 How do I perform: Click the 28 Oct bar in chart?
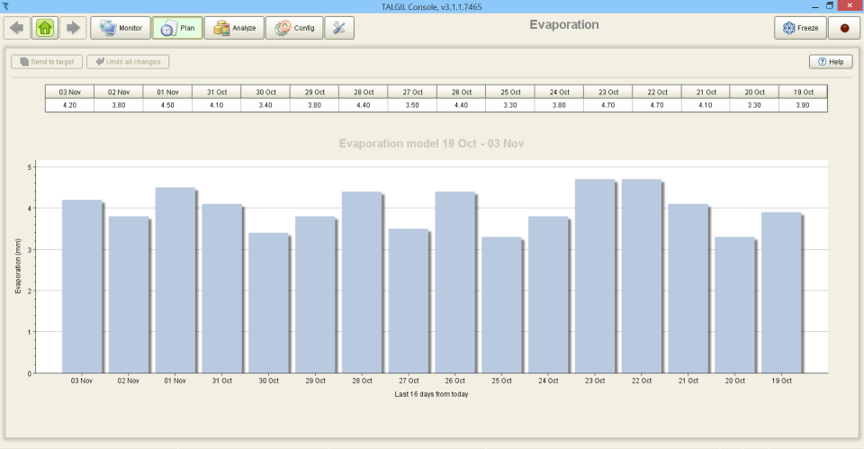(361, 283)
